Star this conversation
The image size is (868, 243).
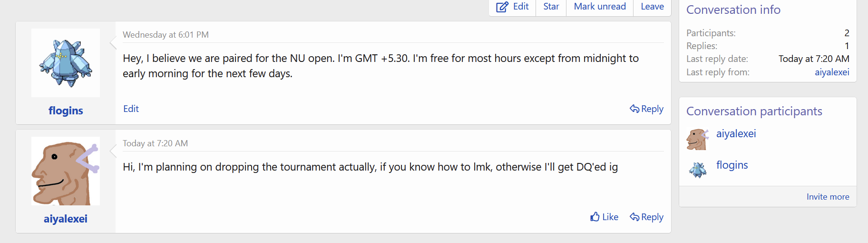(551, 7)
